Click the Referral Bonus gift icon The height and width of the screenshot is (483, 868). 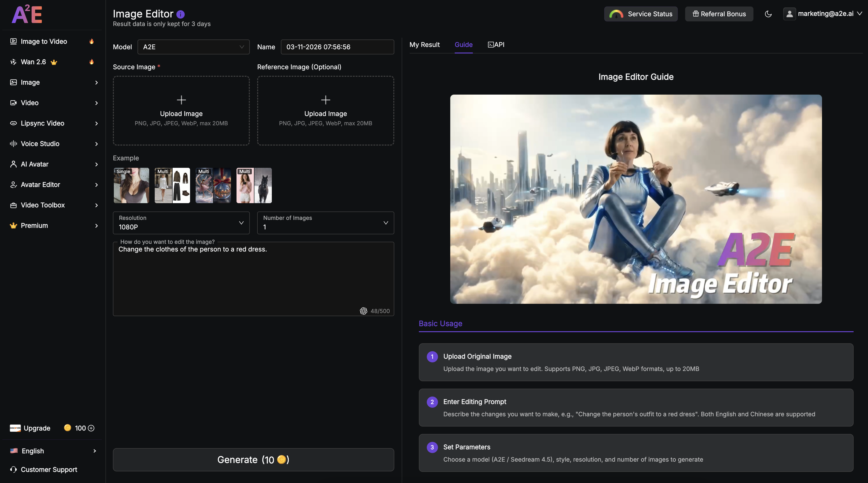[695, 14]
